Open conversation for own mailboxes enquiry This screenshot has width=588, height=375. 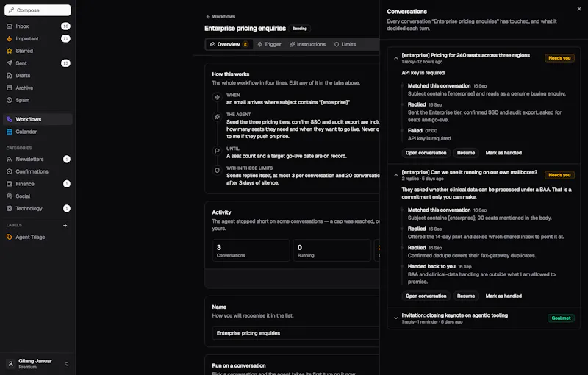click(426, 296)
